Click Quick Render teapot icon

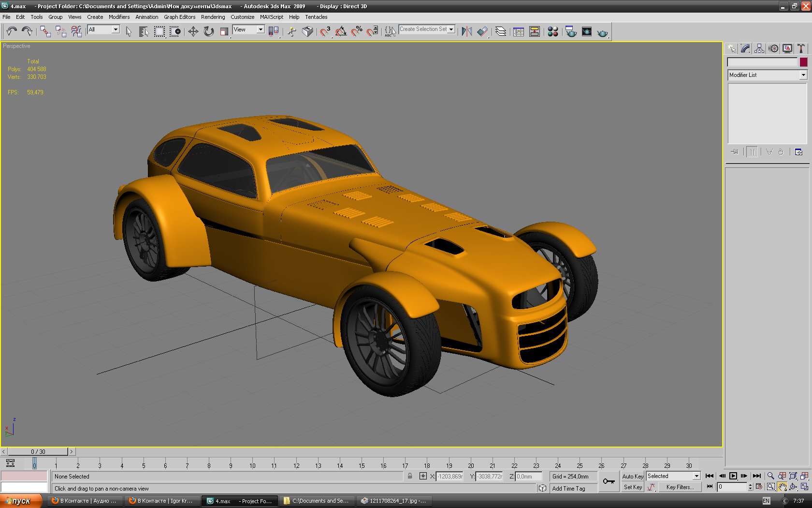click(x=602, y=32)
